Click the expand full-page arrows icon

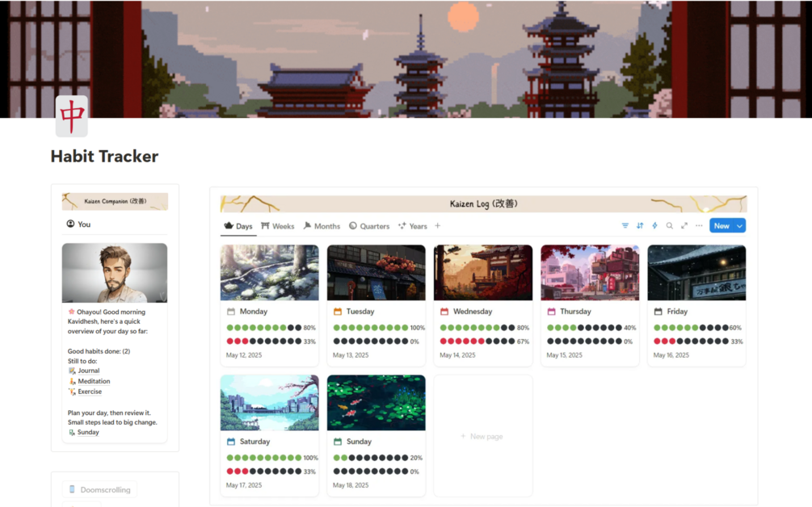click(x=684, y=225)
